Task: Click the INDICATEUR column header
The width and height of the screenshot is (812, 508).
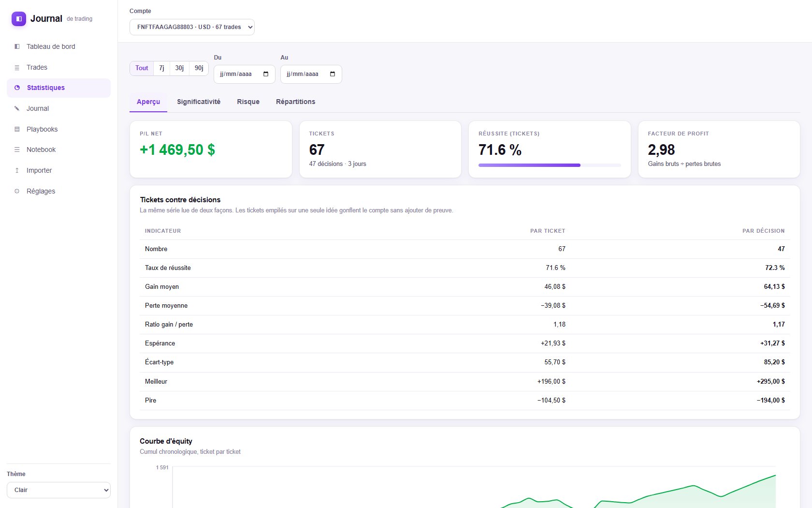Action: 163,231
